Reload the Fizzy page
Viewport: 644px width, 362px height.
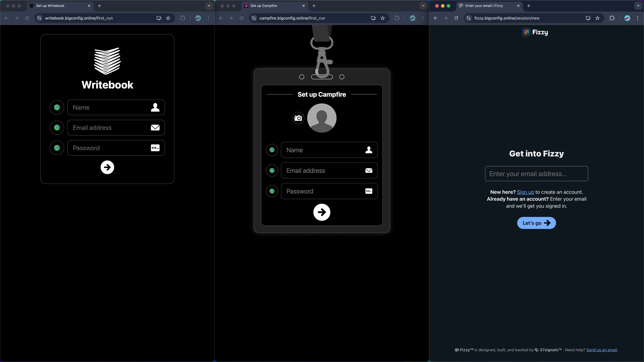coord(456,18)
